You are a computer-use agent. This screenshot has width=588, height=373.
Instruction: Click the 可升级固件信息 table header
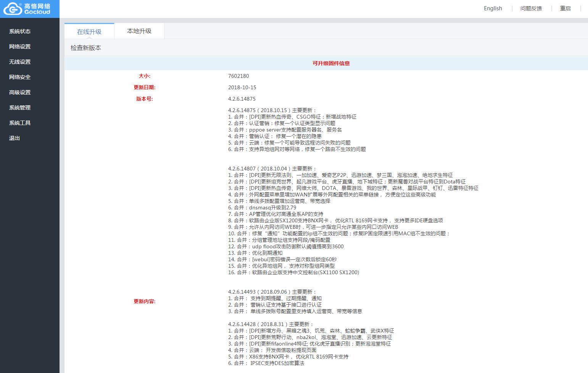[331, 63]
